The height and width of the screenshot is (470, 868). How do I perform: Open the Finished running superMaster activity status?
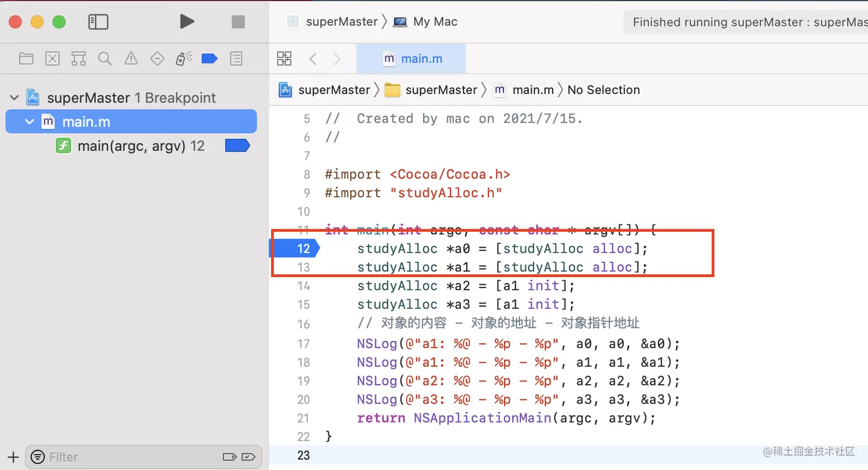tap(746, 22)
